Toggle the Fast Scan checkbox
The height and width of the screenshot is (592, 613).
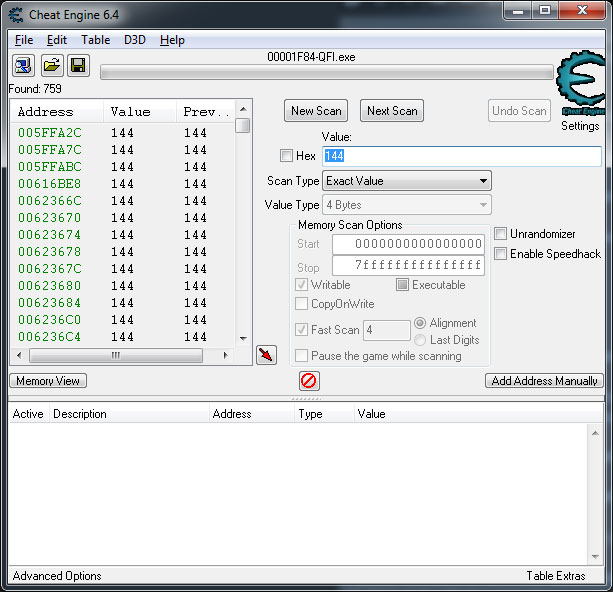(301, 329)
